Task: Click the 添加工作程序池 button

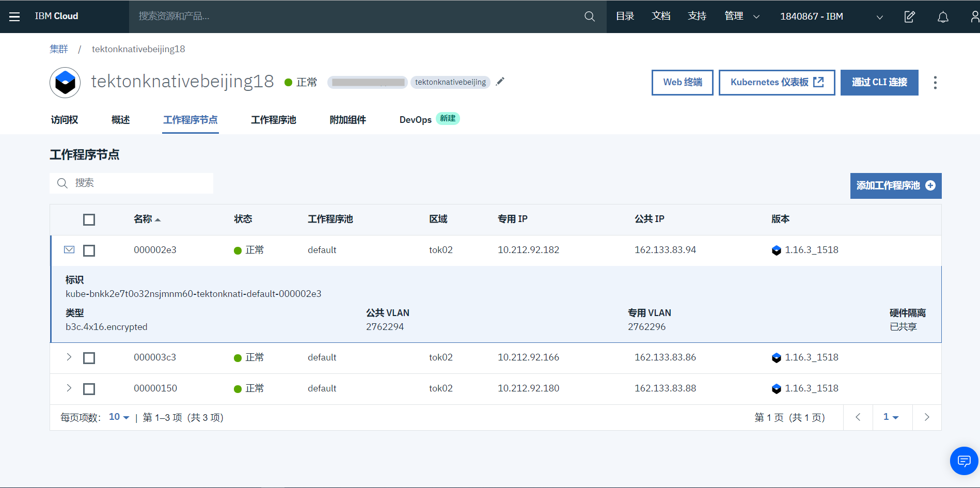Action: point(896,186)
